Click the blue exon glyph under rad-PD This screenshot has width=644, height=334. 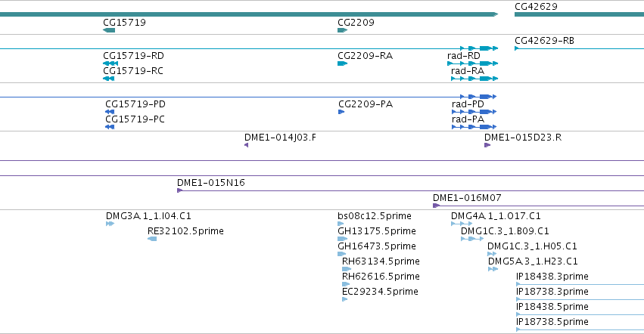point(474,112)
